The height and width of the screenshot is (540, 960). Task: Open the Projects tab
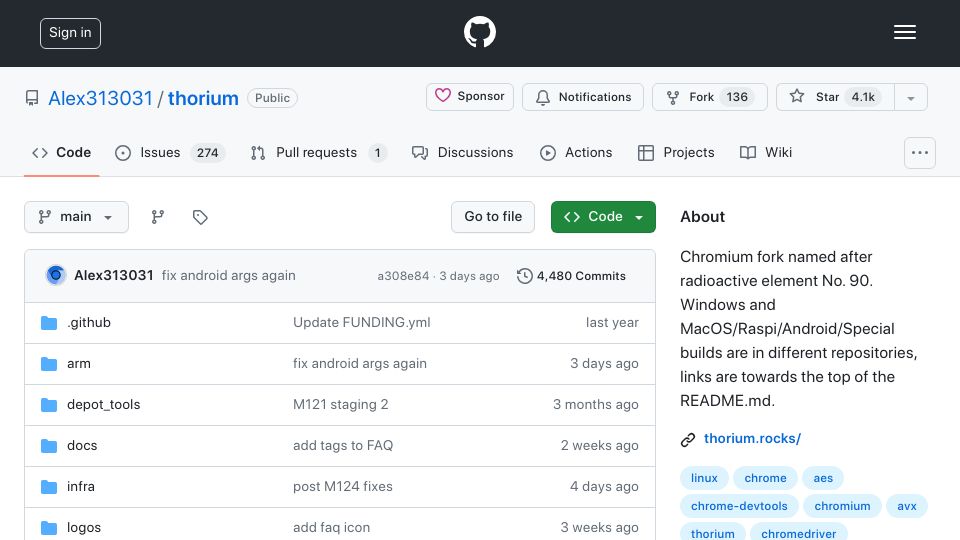click(676, 152)
